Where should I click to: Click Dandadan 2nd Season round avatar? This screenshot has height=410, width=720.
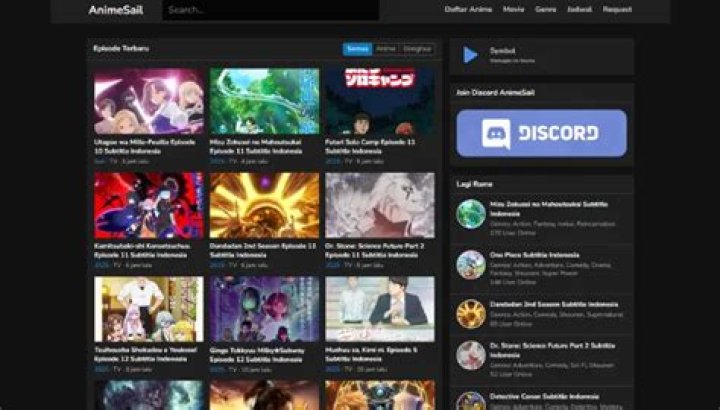click(x=471, y=314)
